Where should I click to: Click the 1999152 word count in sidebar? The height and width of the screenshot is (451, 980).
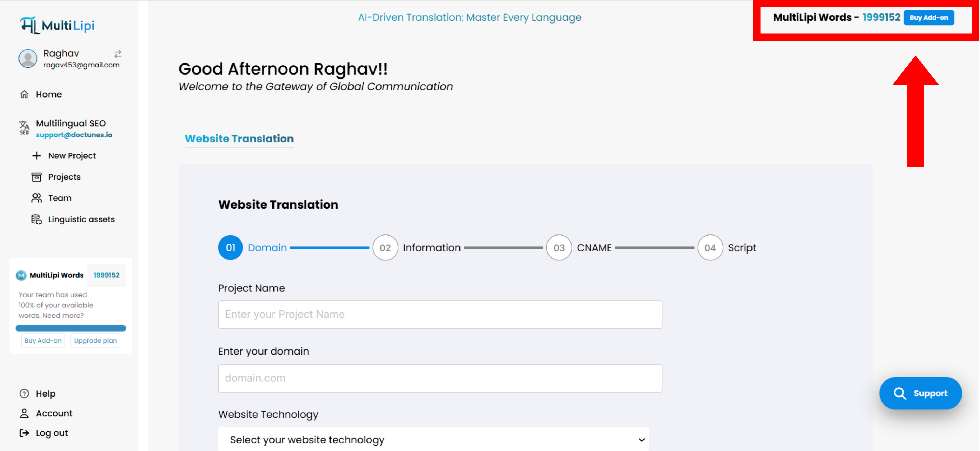pos(106,275)
